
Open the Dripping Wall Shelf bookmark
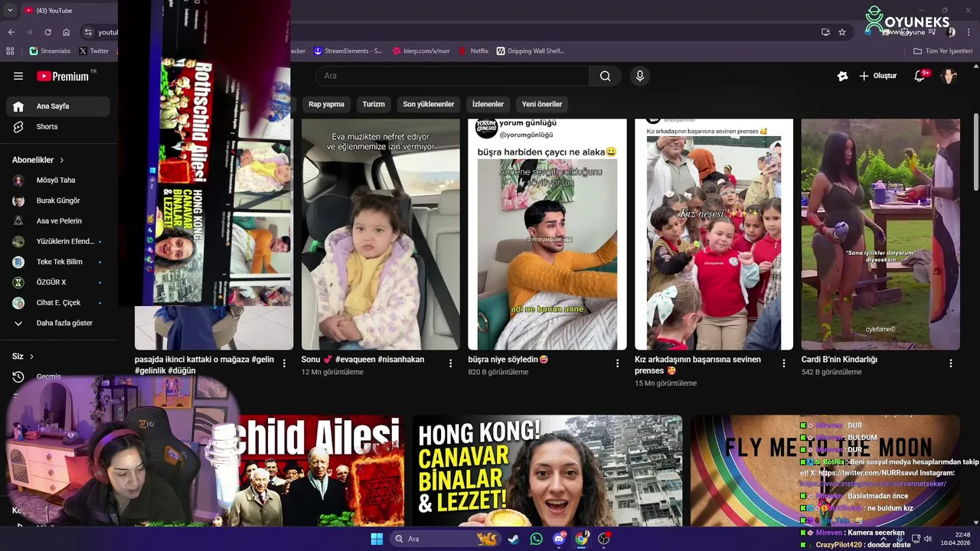pos(531,51)
